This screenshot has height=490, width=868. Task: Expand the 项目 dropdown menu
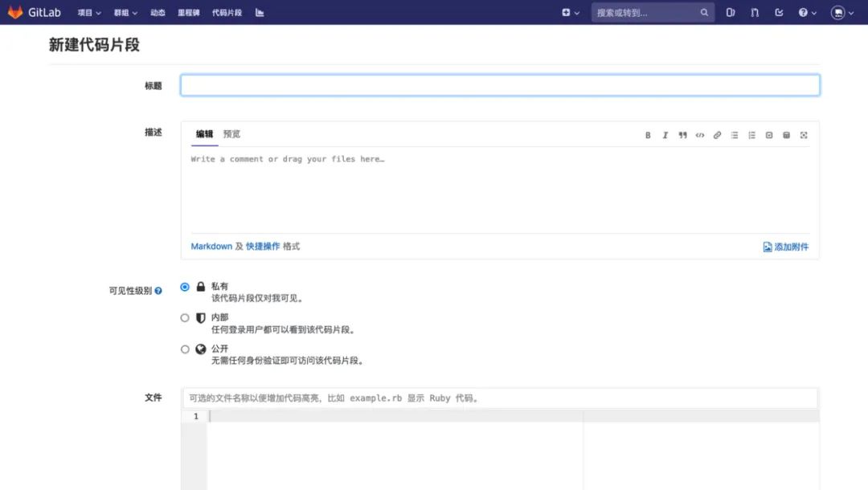pyautogui.click(x=89, y=13)
